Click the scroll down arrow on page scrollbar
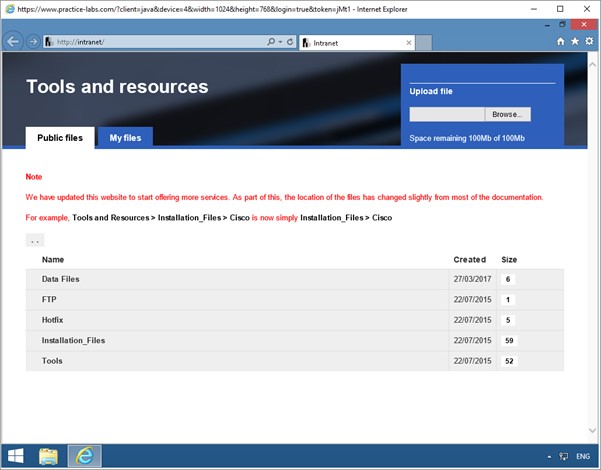This screenshot has width=601, height=470. point(592,431)
